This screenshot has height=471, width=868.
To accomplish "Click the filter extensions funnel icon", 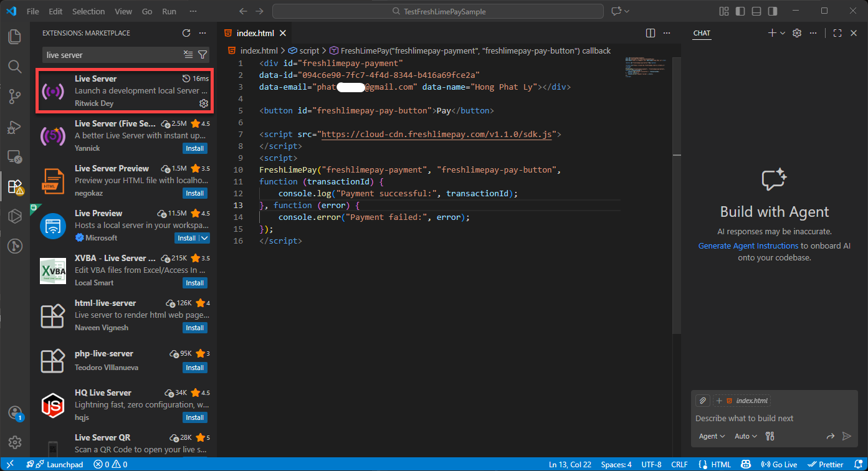I will point(203,55).
